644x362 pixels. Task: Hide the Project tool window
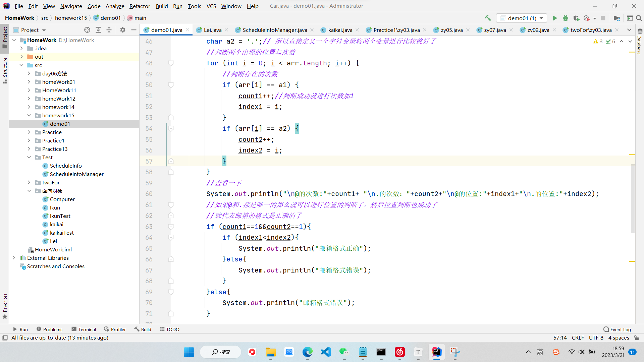click(x=133, y=30)
